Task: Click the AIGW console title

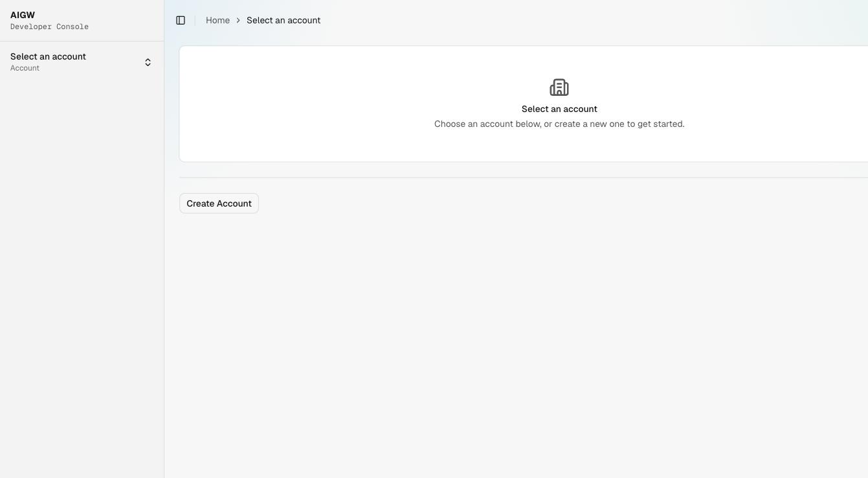Action: pos(23,15)
